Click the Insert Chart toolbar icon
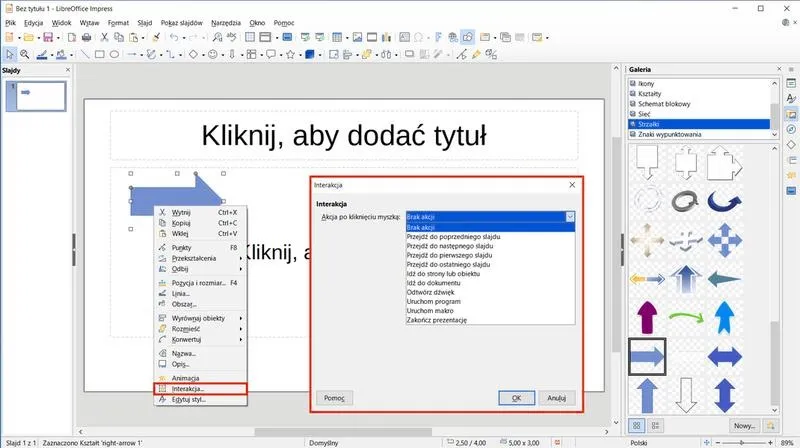The image size is (800, 448). click(x=386, y=37)
